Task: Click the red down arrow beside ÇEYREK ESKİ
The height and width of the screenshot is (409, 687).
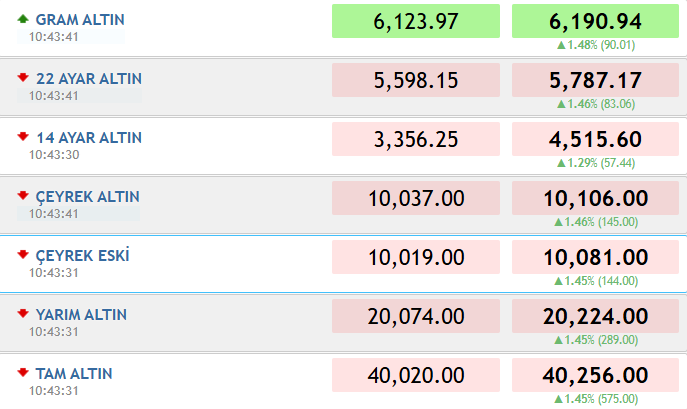Action: [x=23, y=255]
